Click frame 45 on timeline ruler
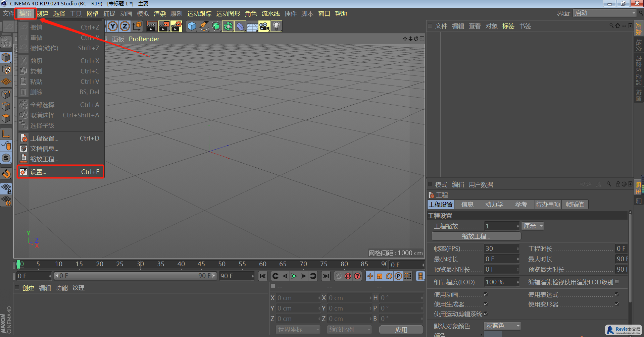Image resolution: width=644 pixels, height=337 pixels. 201,264
